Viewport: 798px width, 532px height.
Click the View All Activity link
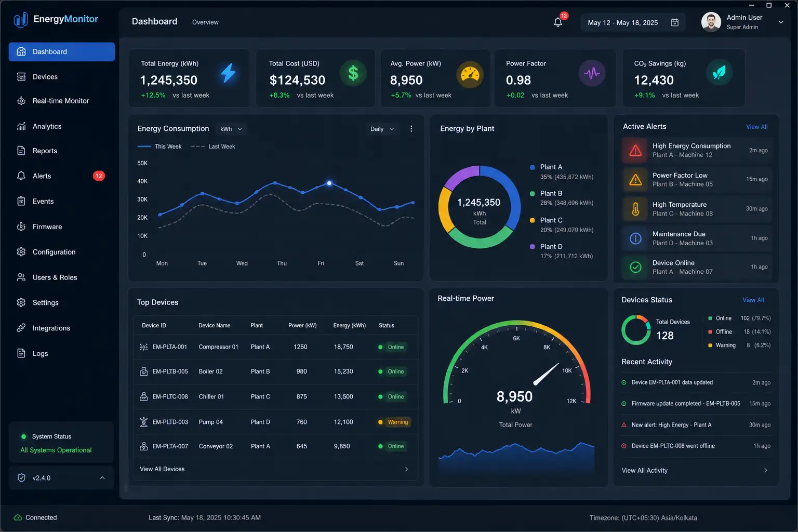pyautogui.click(x=644, y=470)
